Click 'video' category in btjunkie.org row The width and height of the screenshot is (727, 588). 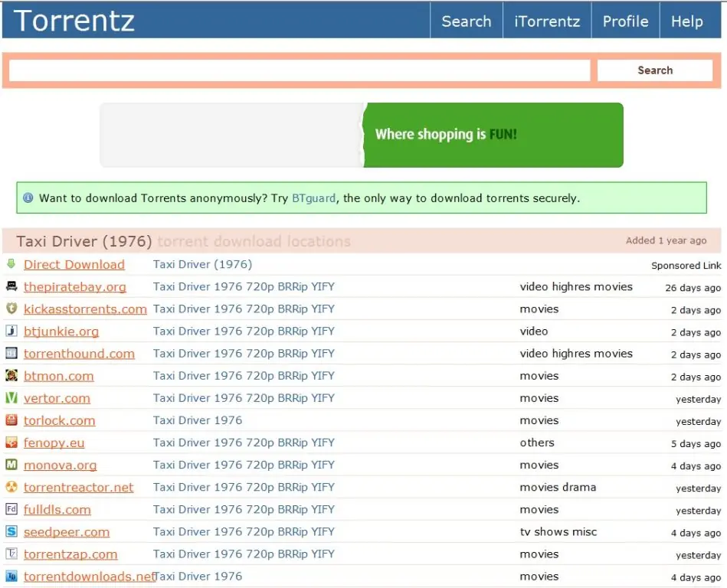pyautogui.click(x=534, y=331)
